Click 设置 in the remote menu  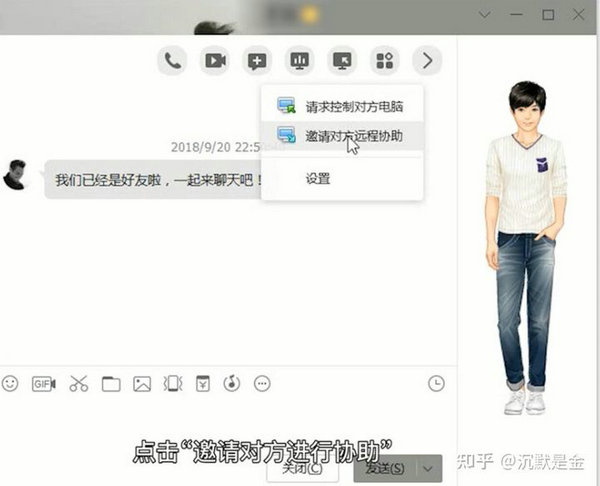click(318, 179)
